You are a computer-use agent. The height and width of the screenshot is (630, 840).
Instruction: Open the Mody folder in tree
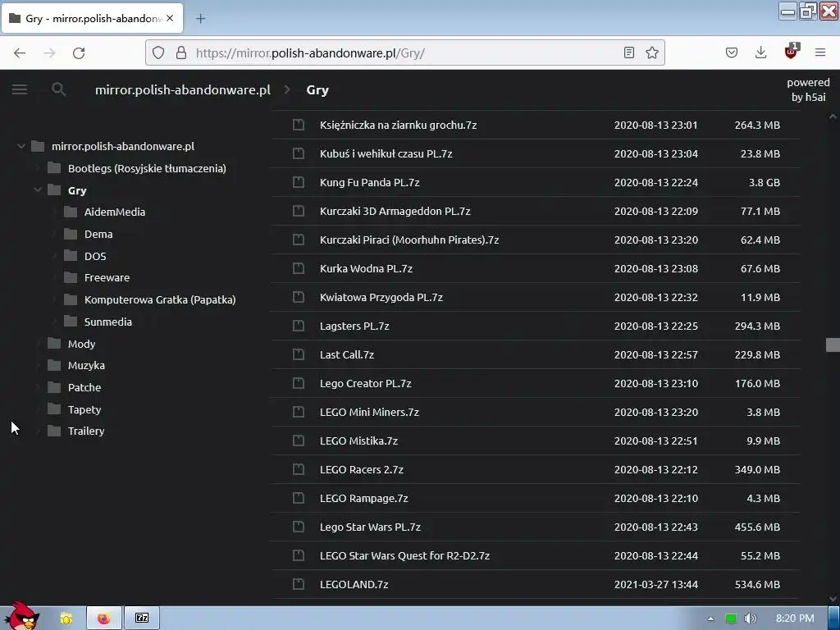pos(81,344)
